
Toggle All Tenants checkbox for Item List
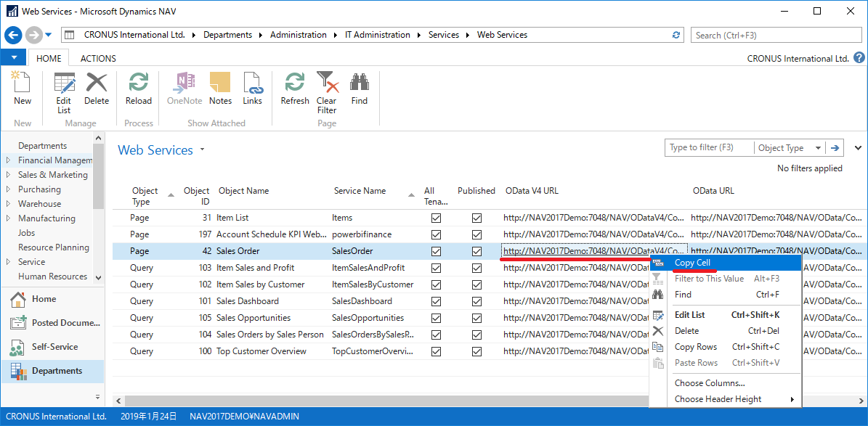coord(437,218)
